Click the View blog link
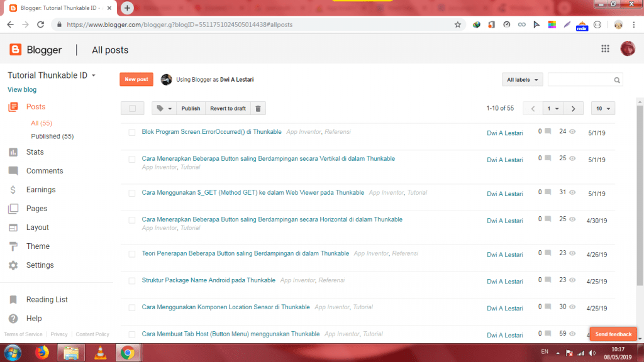 22,89
